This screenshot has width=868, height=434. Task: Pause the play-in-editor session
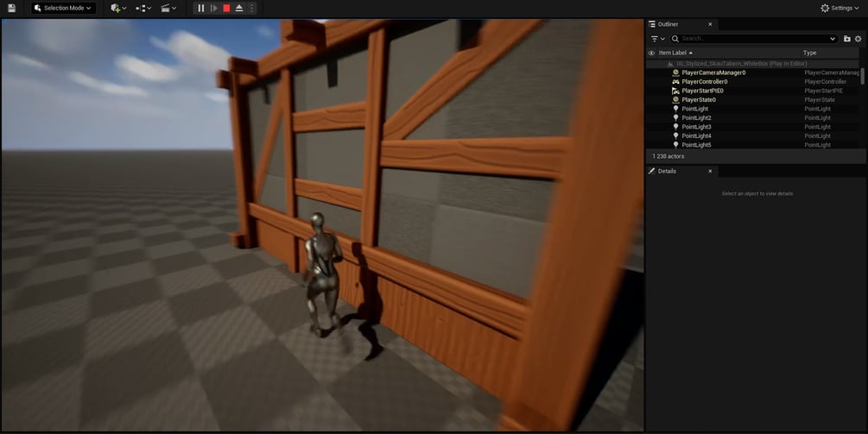(201, 9)
